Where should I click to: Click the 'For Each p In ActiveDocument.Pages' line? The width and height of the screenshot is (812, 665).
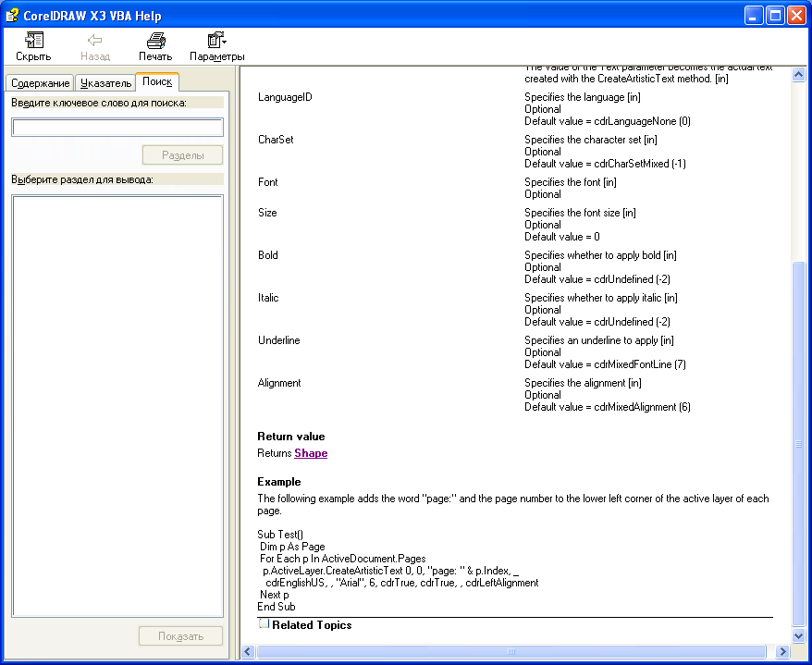343,559
